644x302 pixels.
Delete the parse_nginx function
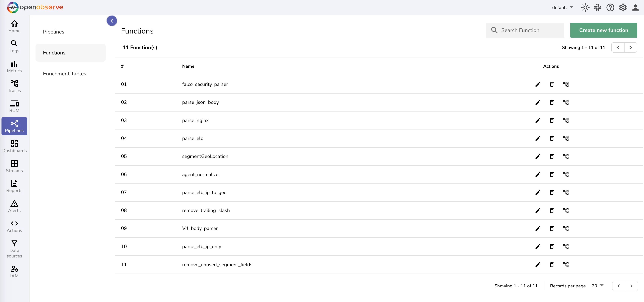click(x=552, y=121)
